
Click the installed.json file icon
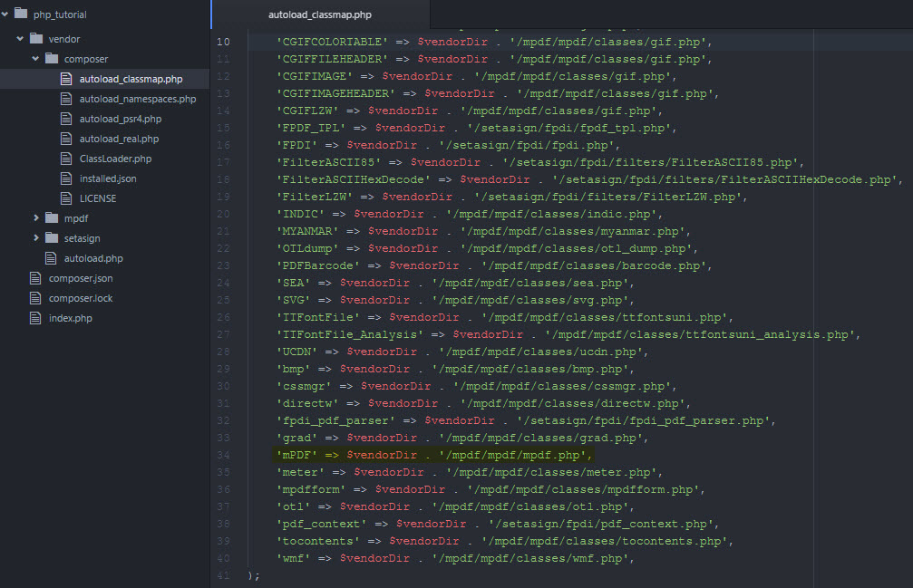point(66,178)
